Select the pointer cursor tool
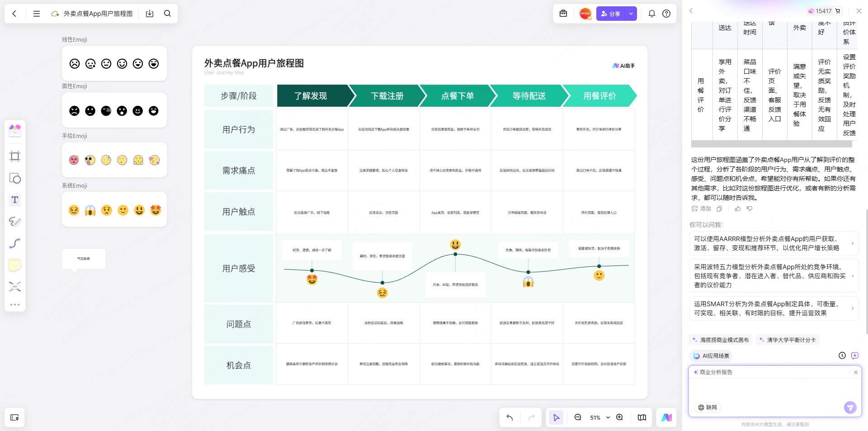The width and height of the screenshot is (868, 431). point(556,417)
